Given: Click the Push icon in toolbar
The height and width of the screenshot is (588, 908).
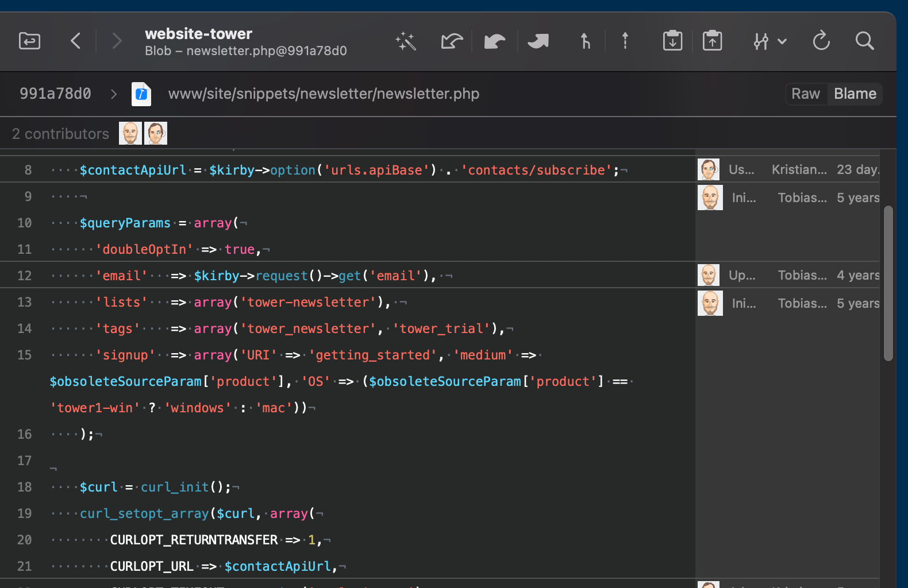Looking at the screenshot, I should pos(538,41).
